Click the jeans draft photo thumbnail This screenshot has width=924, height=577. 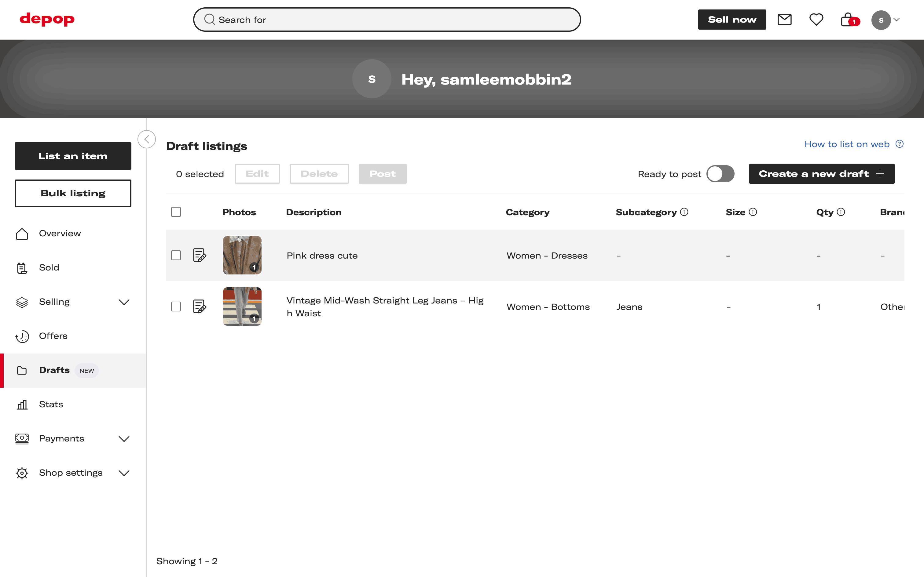(x=242, y=307)
